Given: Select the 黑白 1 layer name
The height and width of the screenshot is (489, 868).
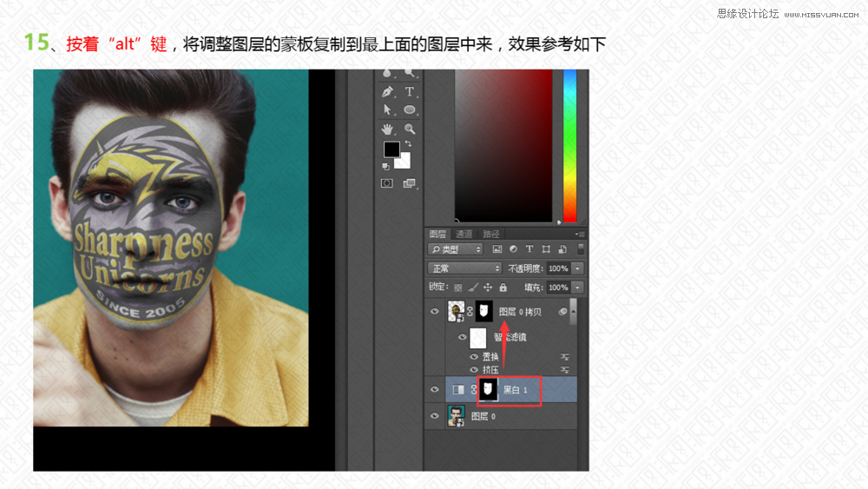Looking at the screenshot, I should point(515,390).
